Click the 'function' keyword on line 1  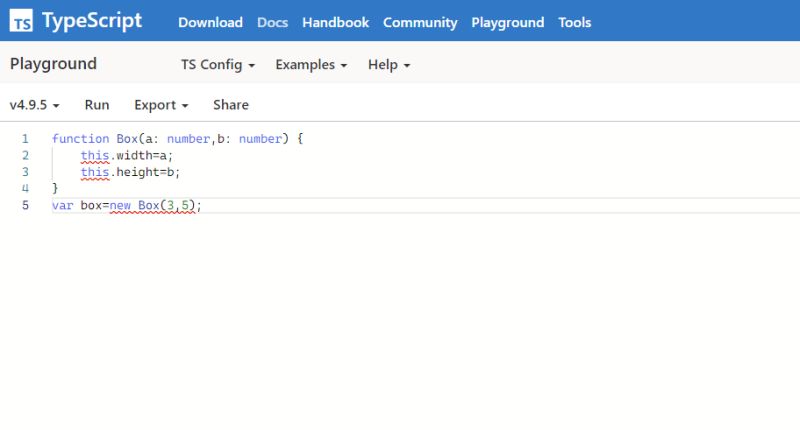point(81,139)
